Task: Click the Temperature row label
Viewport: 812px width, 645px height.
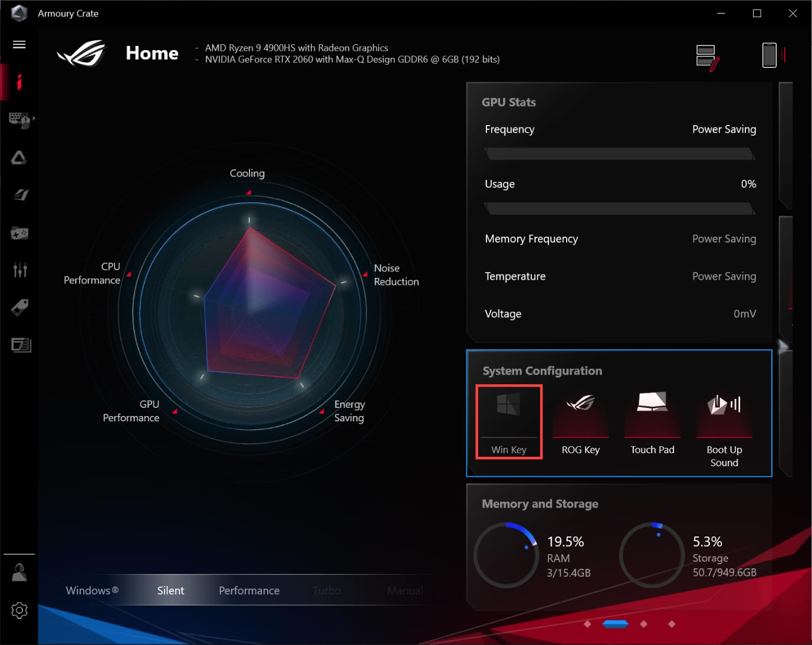Action: tap(515, 276)
